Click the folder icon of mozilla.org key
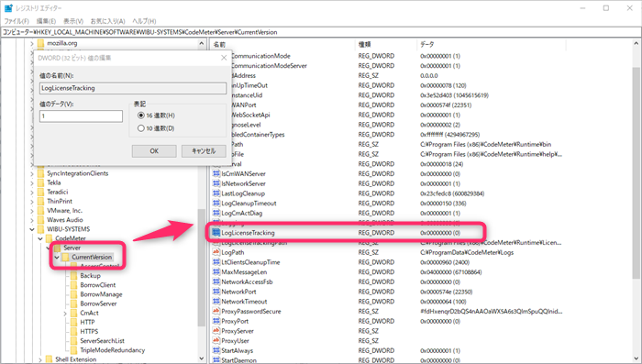642x364 pixels. point(40,43)
